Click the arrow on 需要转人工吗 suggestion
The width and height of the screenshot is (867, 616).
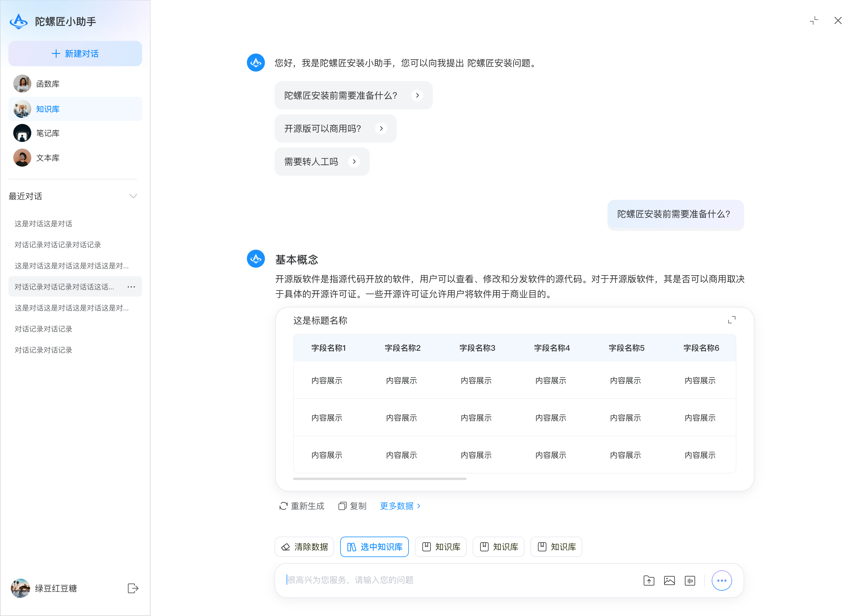point(354,162)
